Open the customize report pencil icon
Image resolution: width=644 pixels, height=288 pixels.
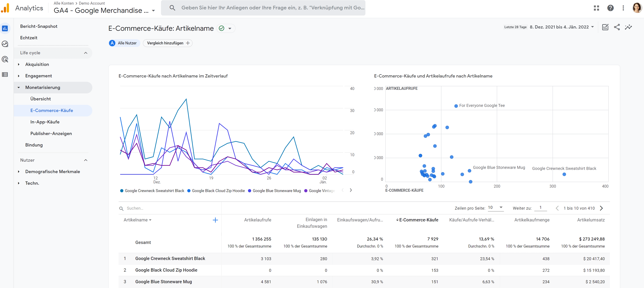click(x=605, y=27)
